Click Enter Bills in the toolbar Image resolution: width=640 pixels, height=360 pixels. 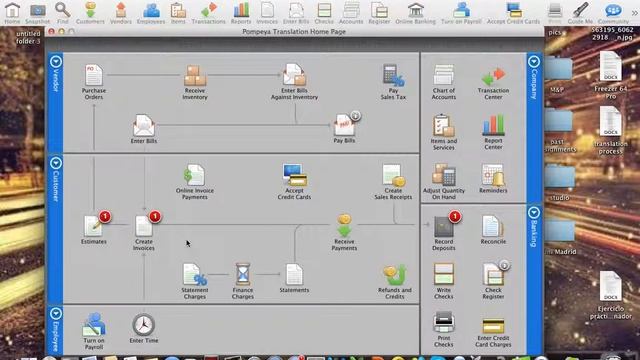tap(296, 13)
